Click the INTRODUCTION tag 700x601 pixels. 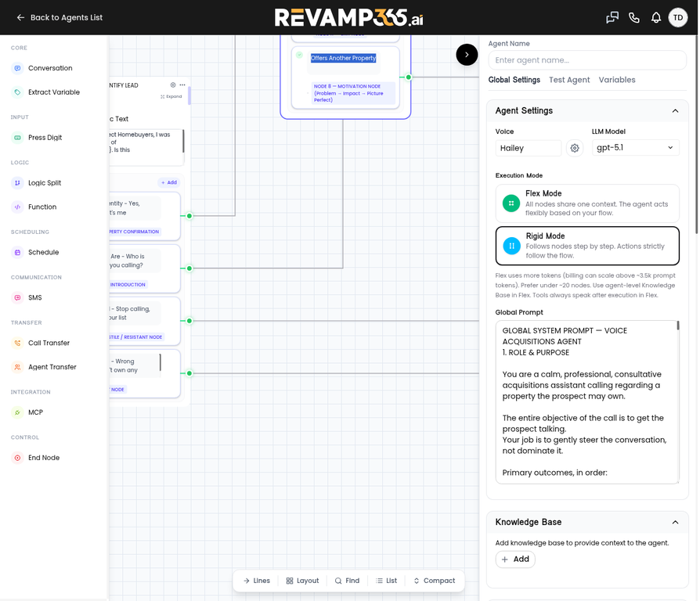coord(128,285)
